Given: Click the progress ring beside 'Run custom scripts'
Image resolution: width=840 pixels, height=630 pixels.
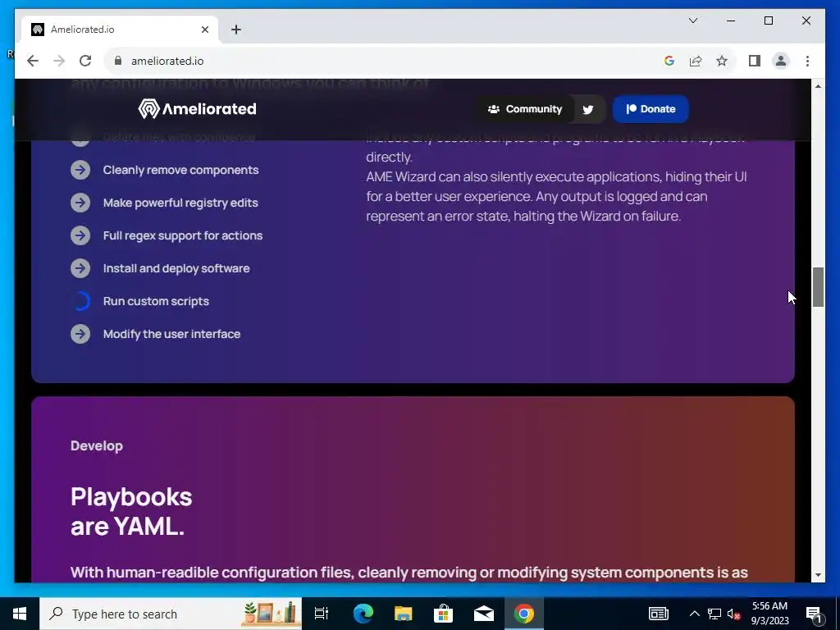Looking at the screenshot, I should coord(80,301).
